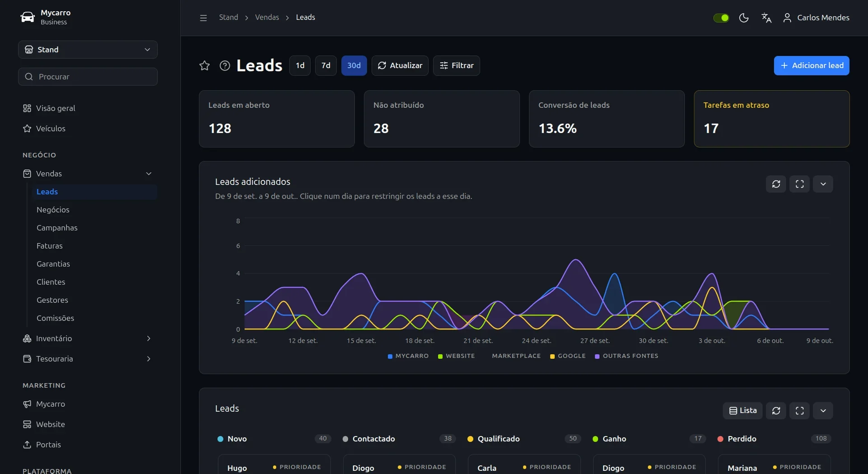Image resolution: width=868 pixels, height=474 pixels.
Task: Collapse the Vendas menu section
Action: click(x=88, y=174)
